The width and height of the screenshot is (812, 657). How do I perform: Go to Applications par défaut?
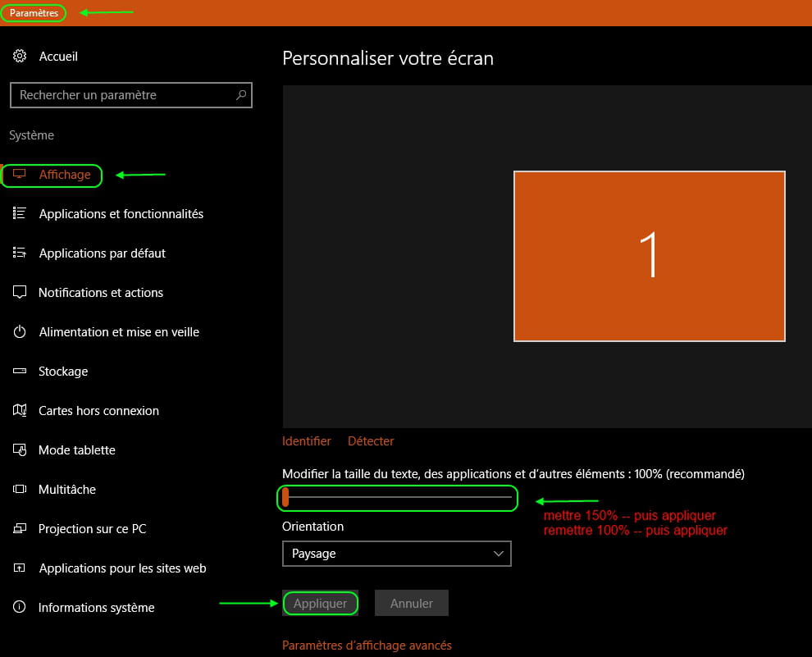coord(102,253)
